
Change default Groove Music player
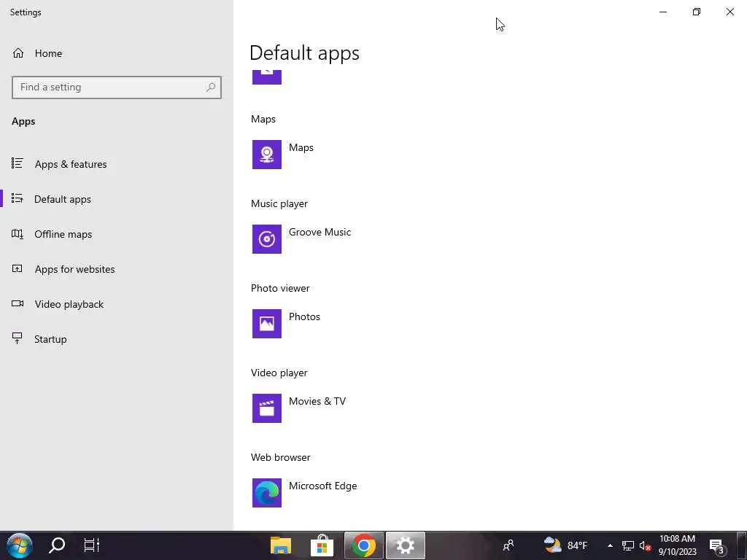(320, 232)
